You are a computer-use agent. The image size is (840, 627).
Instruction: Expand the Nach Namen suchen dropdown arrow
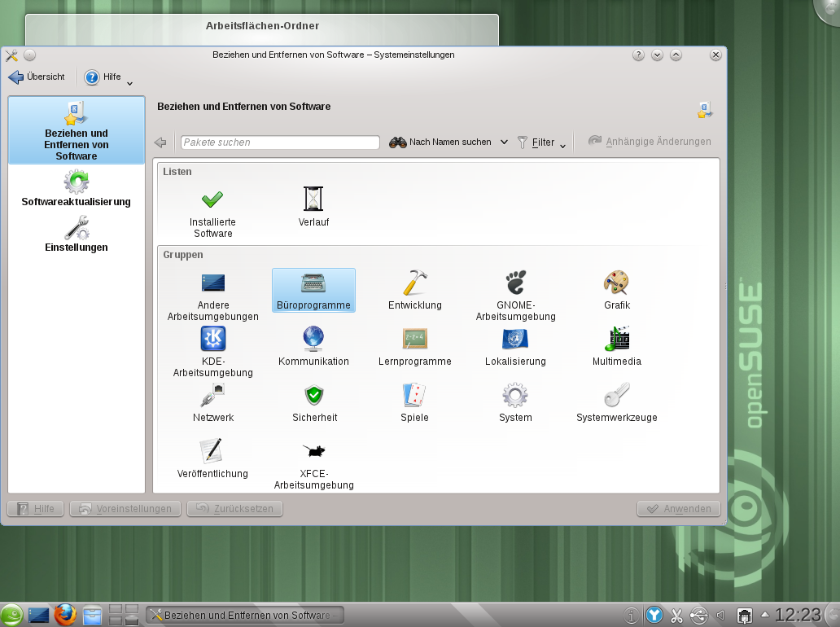[504, 142]
